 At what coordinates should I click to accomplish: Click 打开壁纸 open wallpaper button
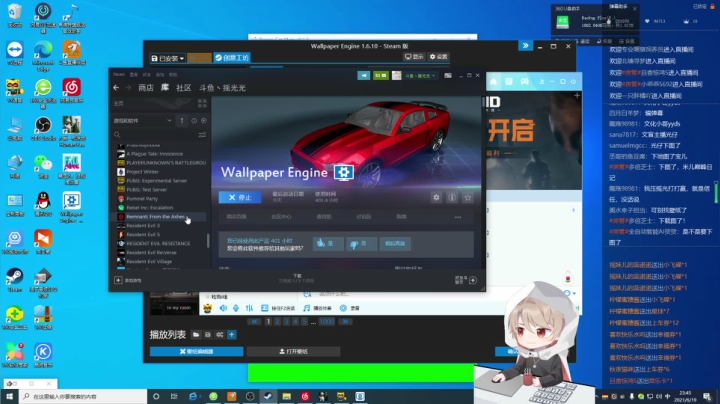(x=293, y=351)
